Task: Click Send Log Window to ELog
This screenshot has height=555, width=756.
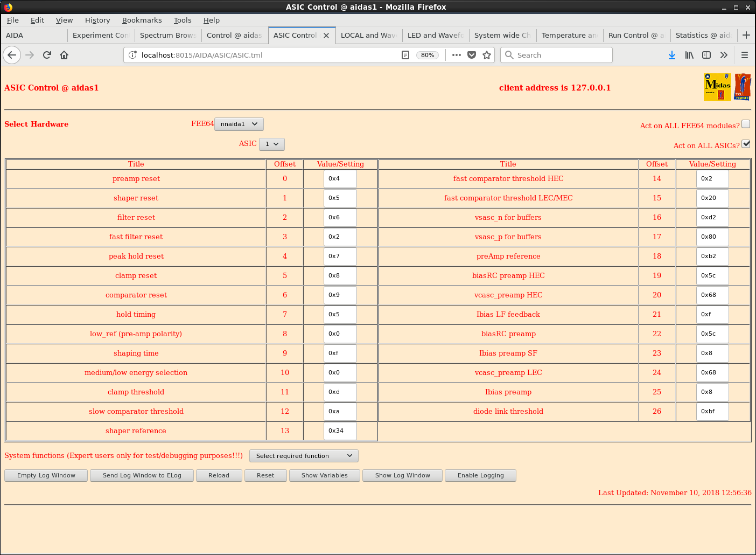Action: tap(142, 475)
